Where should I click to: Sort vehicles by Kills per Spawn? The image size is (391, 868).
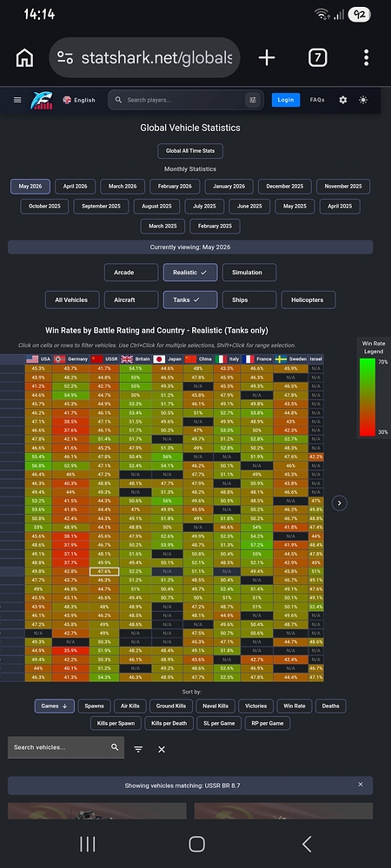[x=116, y=724]
